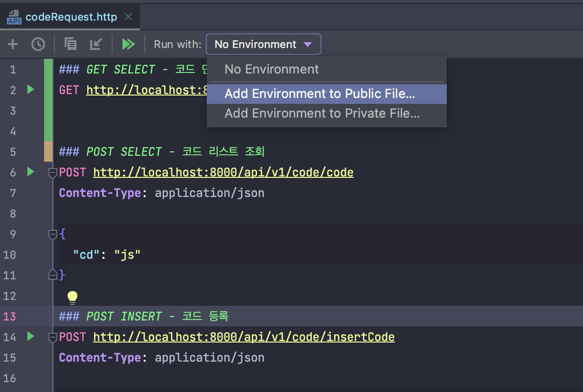Run the POST code/code request on line 6
The height and width of the screenshot is (392, 583).
coord(30,171)
